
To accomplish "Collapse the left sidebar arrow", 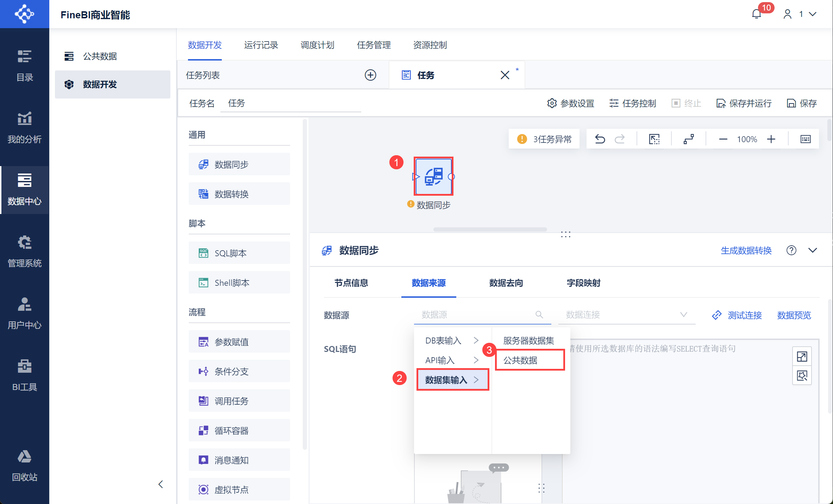I will (x=161, y=484).
